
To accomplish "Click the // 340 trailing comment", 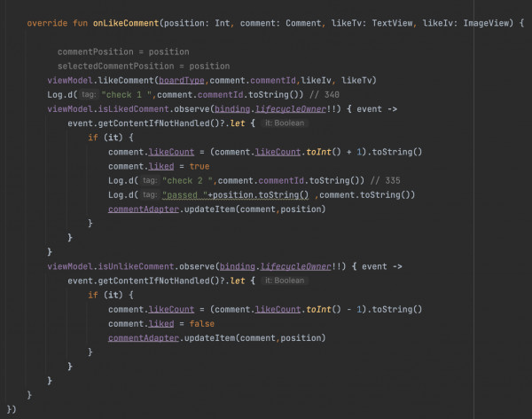I will 325,95.
